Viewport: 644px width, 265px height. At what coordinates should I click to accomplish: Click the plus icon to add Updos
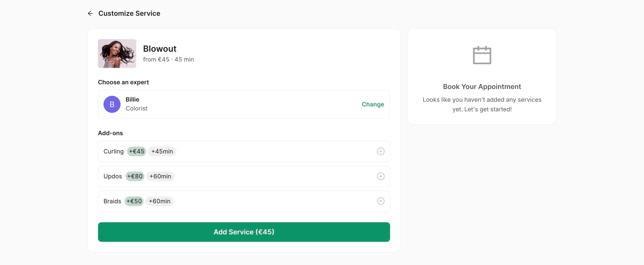click(x=381, y=176)
